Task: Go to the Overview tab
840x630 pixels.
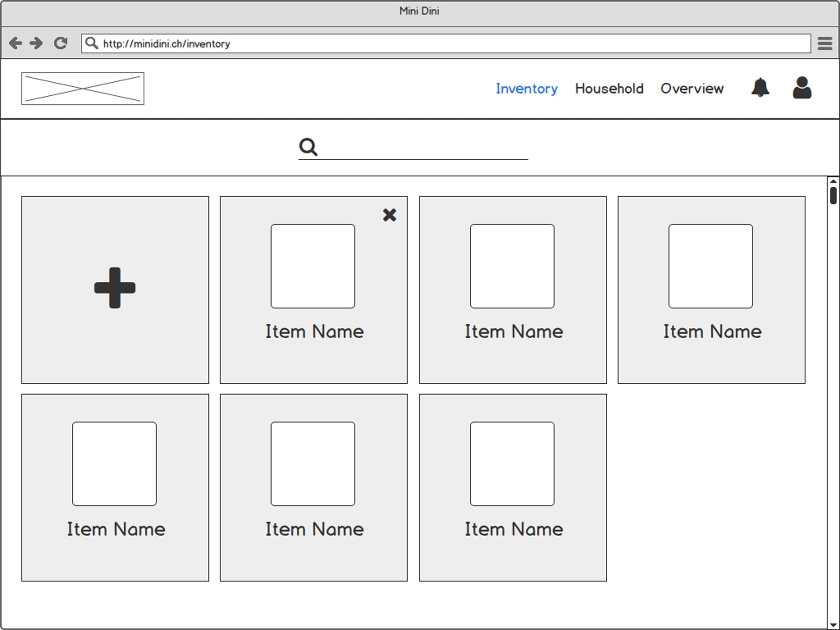Action: click(x=692, y=88)
